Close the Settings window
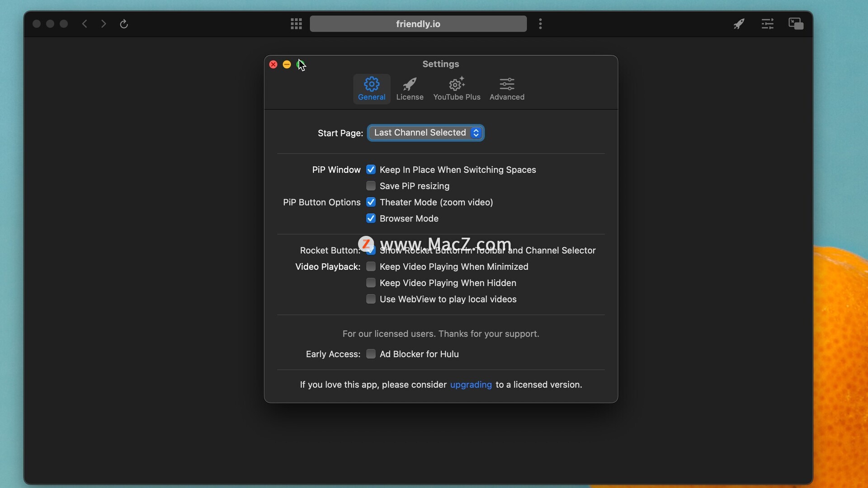This screenshot has height=488, width=868. point(273,65)
